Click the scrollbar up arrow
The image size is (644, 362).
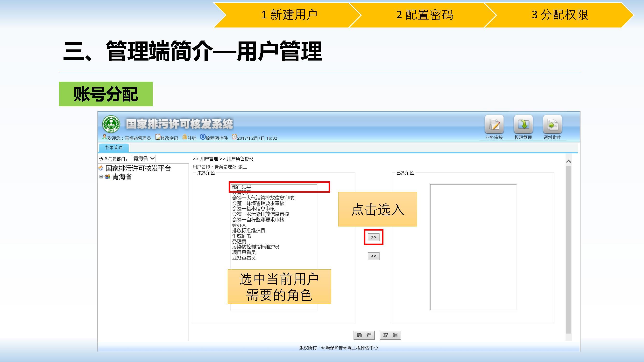pyautogui.click(x=568, y=162)
